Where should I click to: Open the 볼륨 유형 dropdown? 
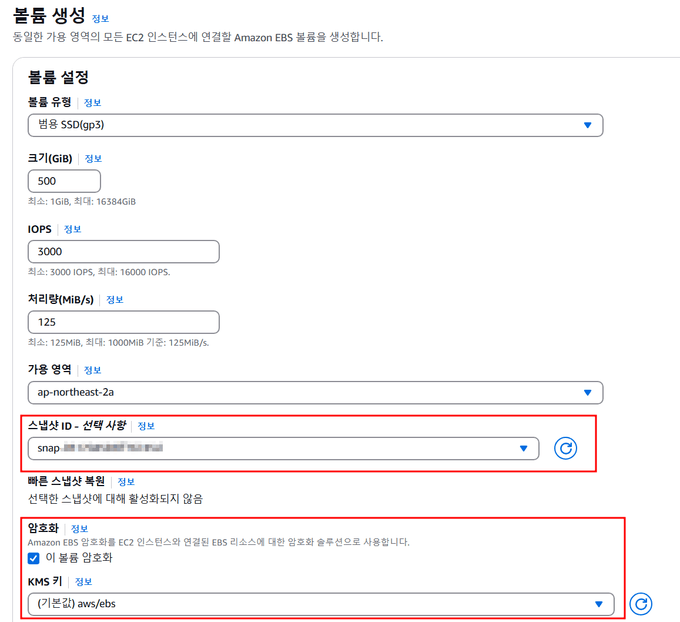315,125
